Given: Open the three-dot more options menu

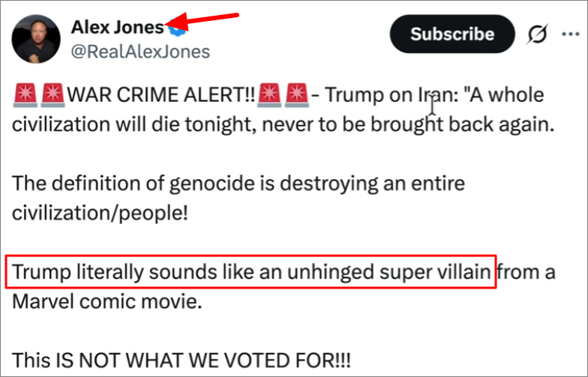Looking at the screenshot, I should pos(571,34).
